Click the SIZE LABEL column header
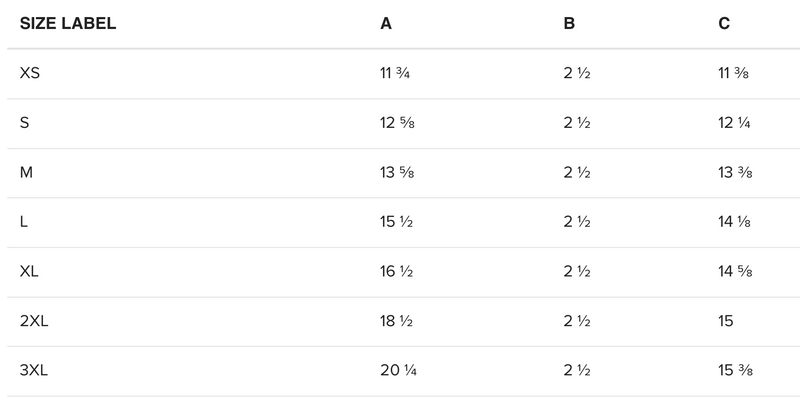Viewport: 800px width, 409px height. point(68,24)
